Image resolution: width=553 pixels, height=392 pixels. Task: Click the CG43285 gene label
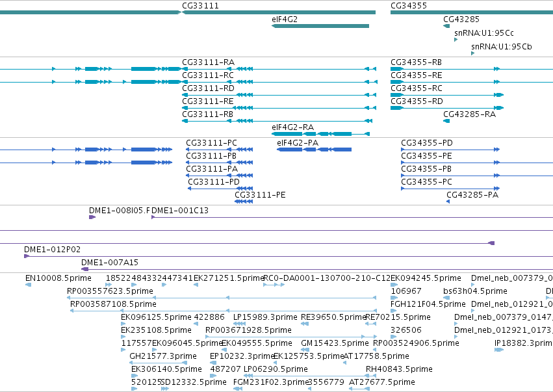point(461,20)
